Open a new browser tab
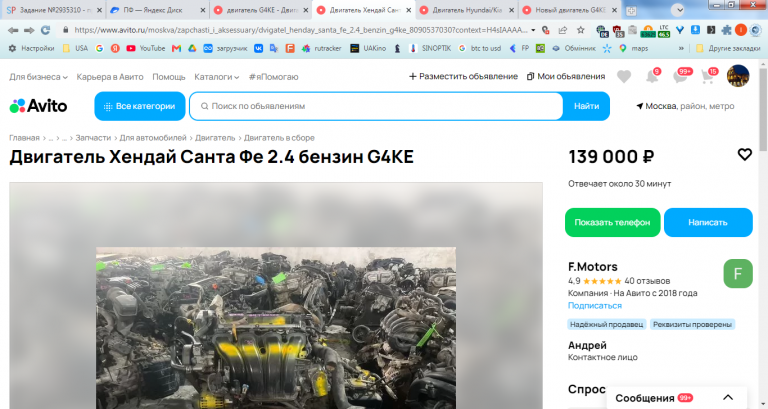Image resolution: width=768 pixels, height=409 pixels. (x=631, y=10)
